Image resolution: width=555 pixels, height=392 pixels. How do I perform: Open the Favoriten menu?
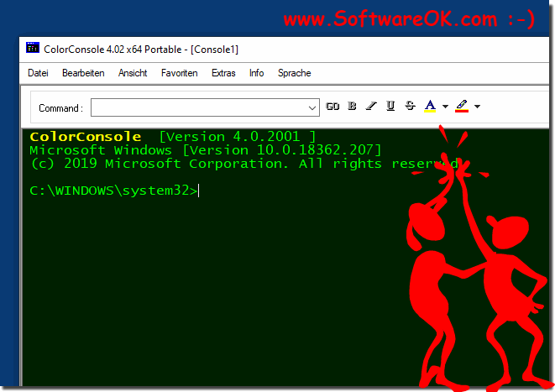[179, 73]
